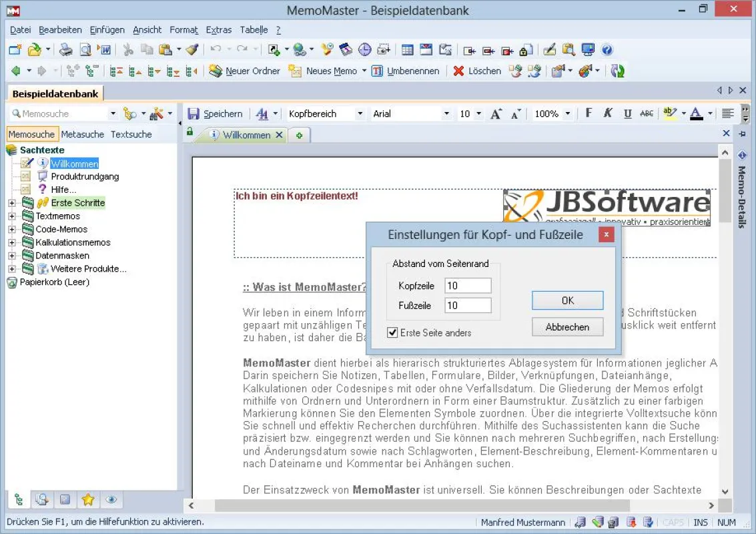Expand the Kalkulationsmemos tree folder
This screenshot has height=534, width=756.
[x=12, y=242]
